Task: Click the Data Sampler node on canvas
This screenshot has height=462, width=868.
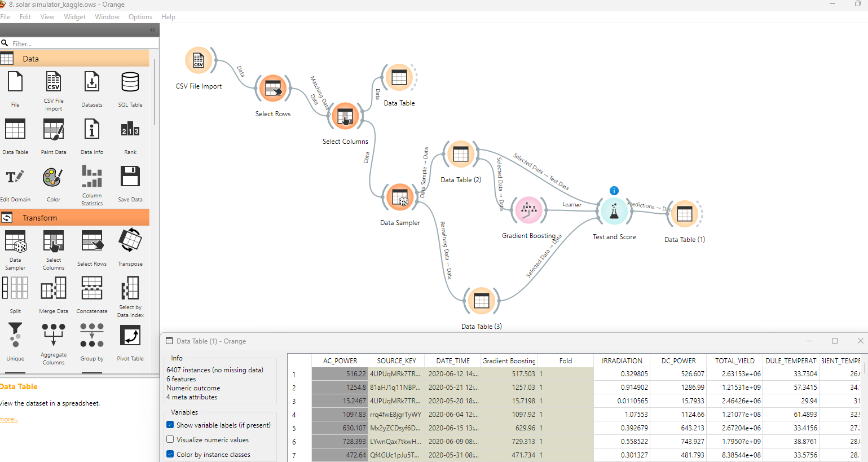Action: [x=400, y=198]
